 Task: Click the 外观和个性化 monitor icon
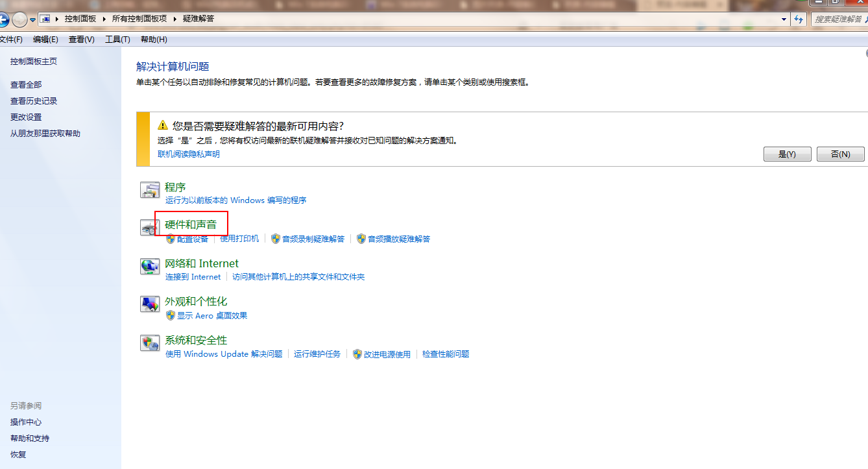pyautogui.click(x=150, y=304)
